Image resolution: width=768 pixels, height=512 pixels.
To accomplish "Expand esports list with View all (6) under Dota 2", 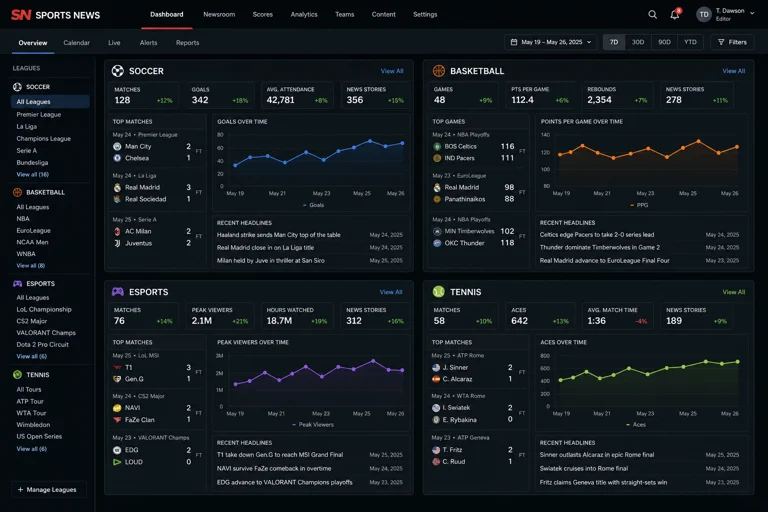I will tap(31, 357).
